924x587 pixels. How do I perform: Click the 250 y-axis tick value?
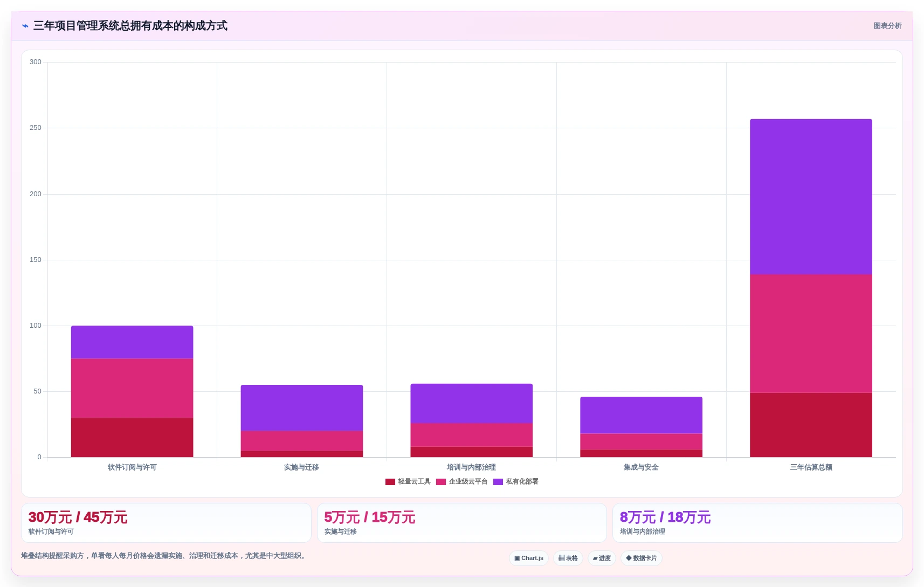point(36,128)
